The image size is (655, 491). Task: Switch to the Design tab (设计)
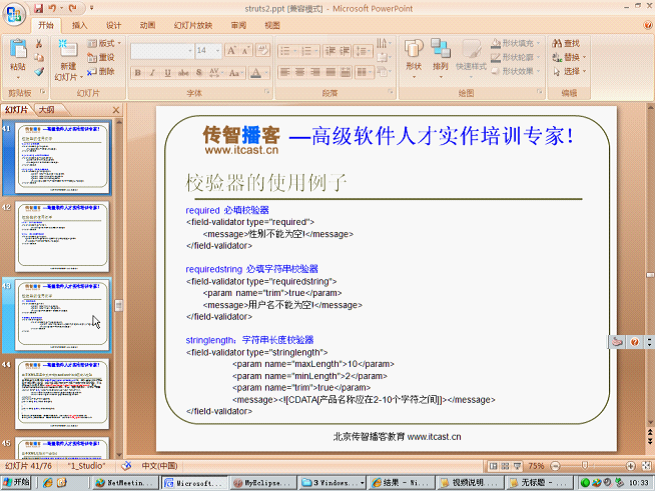(x=113, y=25)
